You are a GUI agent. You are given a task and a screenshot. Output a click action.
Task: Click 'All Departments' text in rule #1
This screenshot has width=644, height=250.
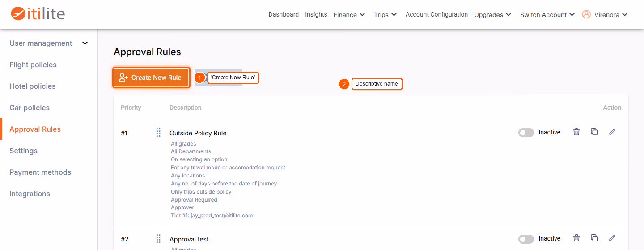pos(191,151)
